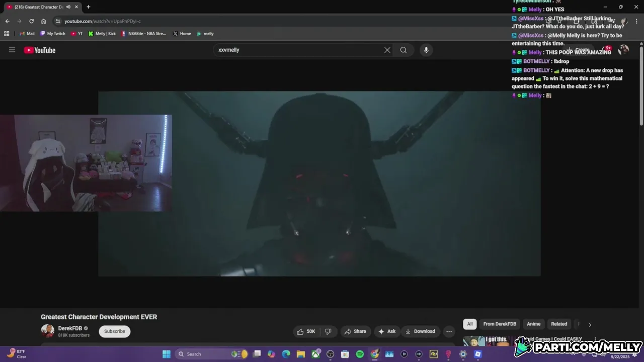Mute the tab via speaker icon

(68, 7)
